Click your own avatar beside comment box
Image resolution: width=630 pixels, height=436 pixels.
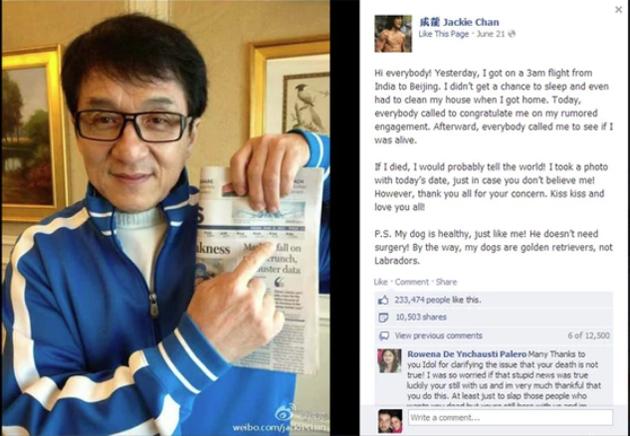pyautogui.click(x=390, y=421)
